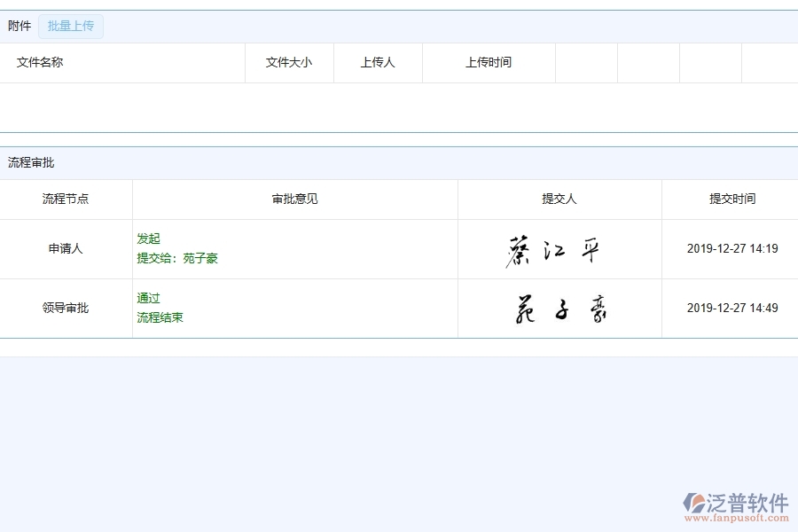
Task: Click the 上传时间 column header
Action: 489,62
